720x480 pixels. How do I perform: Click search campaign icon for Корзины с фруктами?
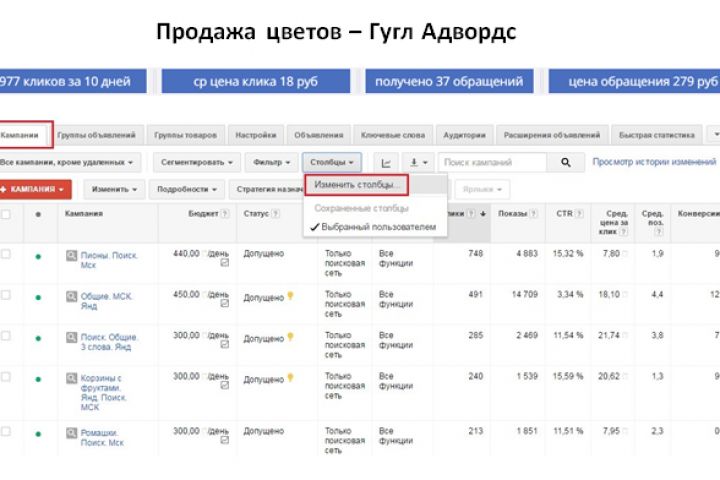[71, 378]
